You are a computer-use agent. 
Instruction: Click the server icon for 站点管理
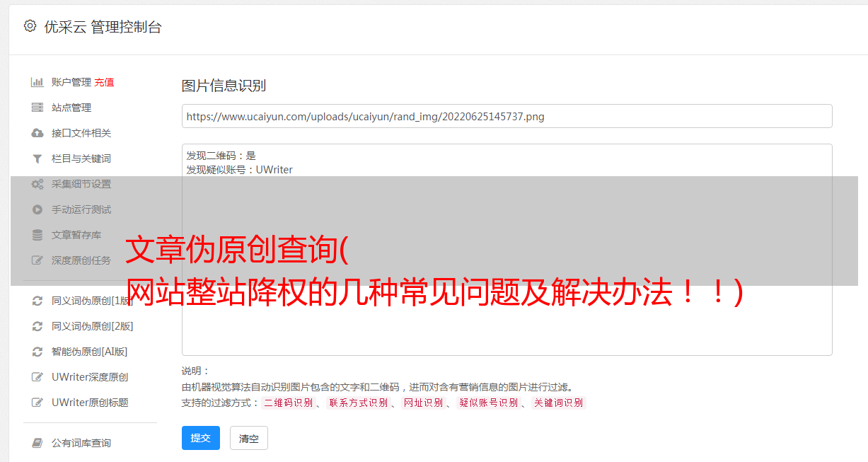coord(37,108)
